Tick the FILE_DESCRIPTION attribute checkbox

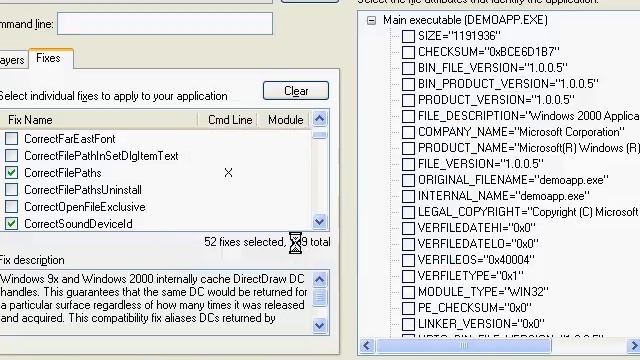tap(408, 116)
